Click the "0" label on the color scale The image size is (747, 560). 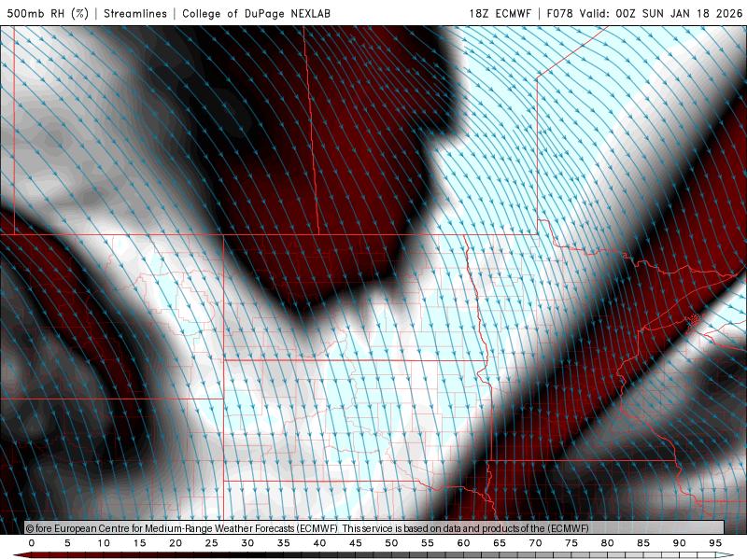coord(32,543)
